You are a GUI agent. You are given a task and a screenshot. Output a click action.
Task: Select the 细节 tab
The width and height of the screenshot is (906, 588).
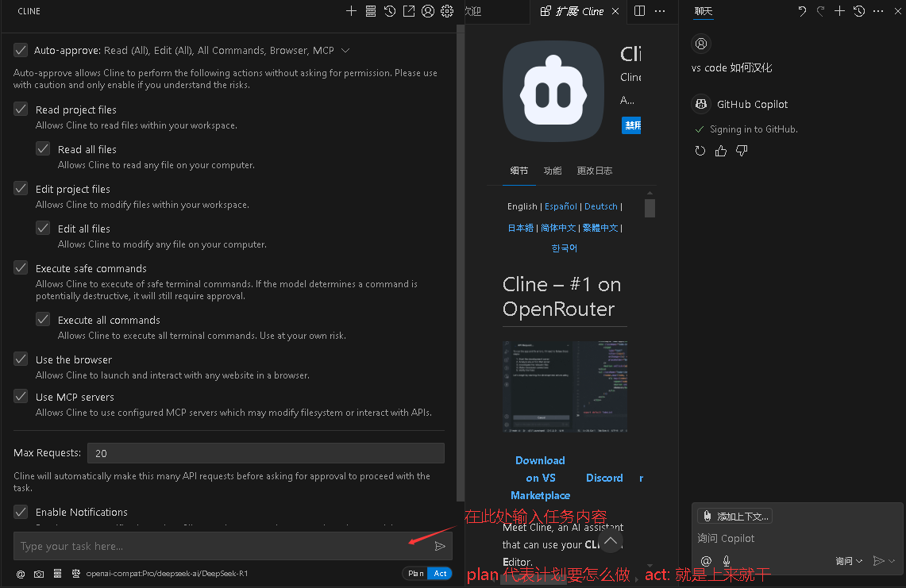pos(519,171)
